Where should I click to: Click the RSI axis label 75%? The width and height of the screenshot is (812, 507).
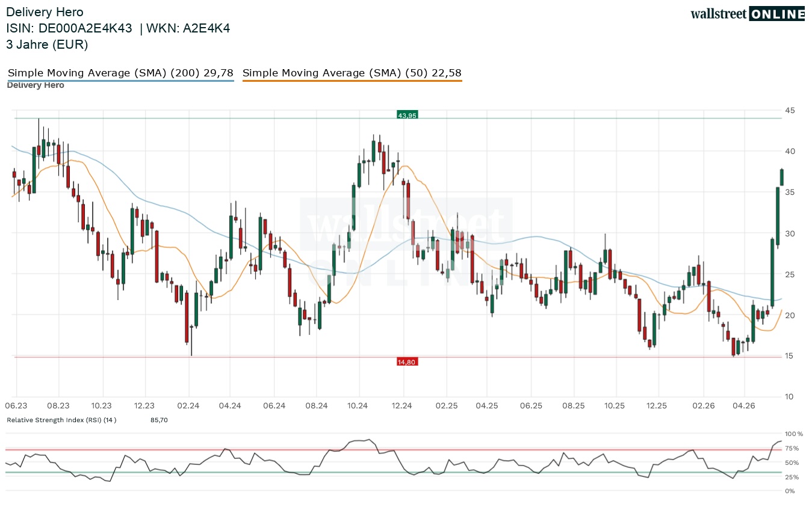point(793,448)
